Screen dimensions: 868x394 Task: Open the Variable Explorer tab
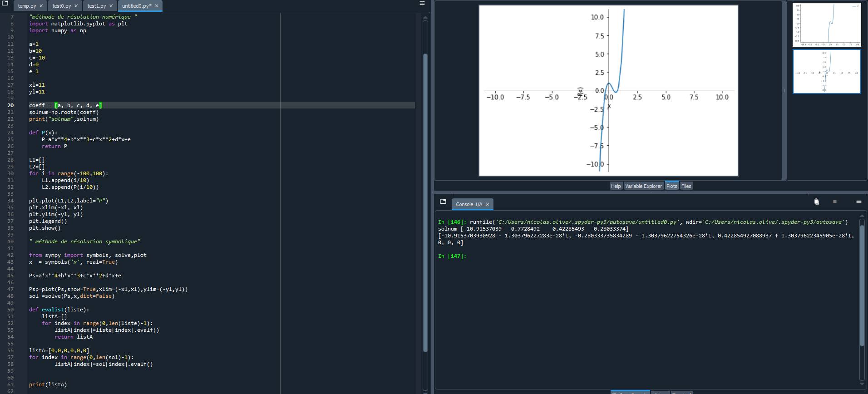pos(643,186)
